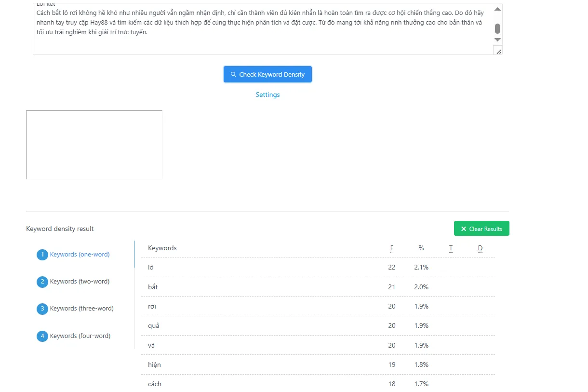Viewport: 588px width, 392px height.
Task: Open Keywords (two-word) tab
Action: click(80, 282)
